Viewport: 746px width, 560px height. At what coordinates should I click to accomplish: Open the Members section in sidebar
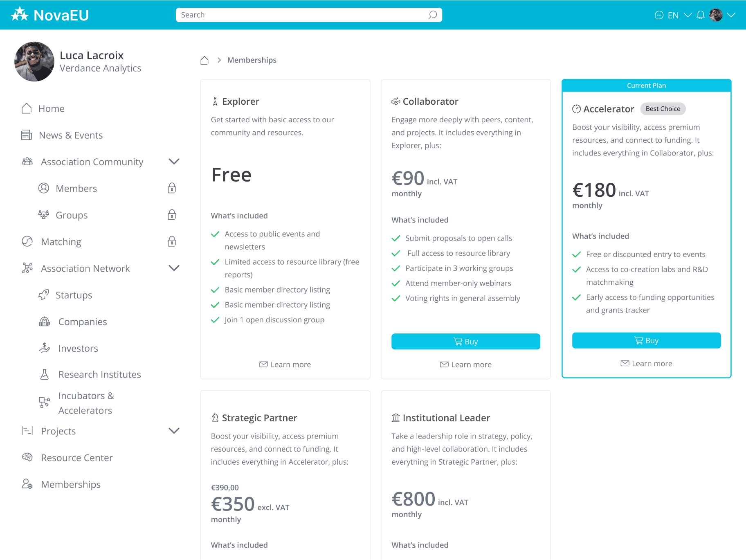pos(76,188)
